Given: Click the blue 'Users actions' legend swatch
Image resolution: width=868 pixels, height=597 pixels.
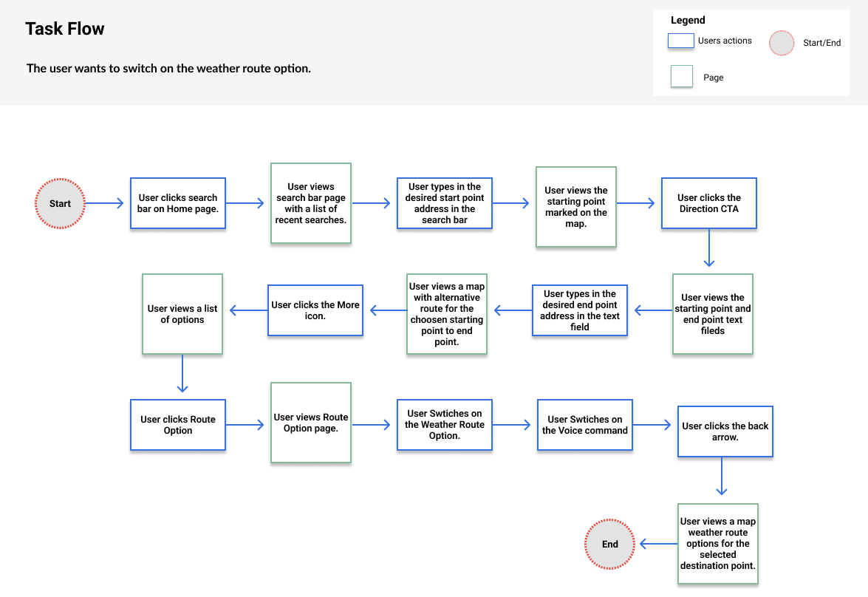Looking at the screenshot, I should pyautogui.click(x=681, y=41).
